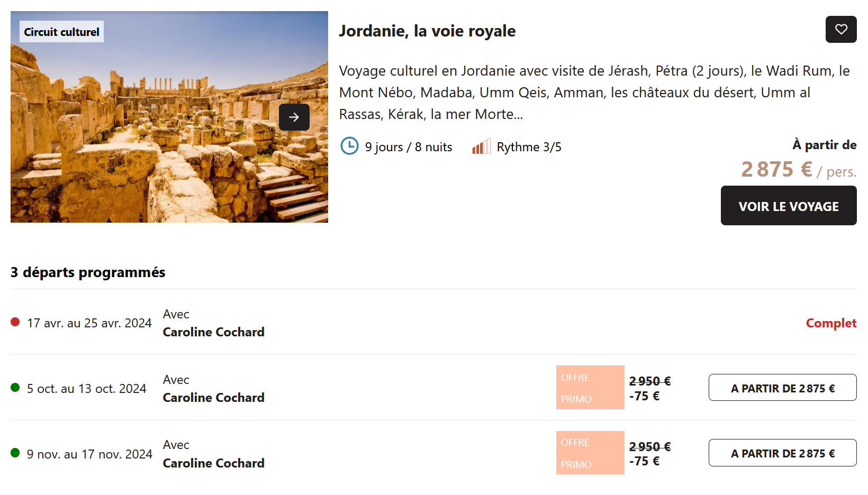Click the "Circuit culturel" badge on the photo
This screenshot has width=868, height=495.
pos(62,32)
